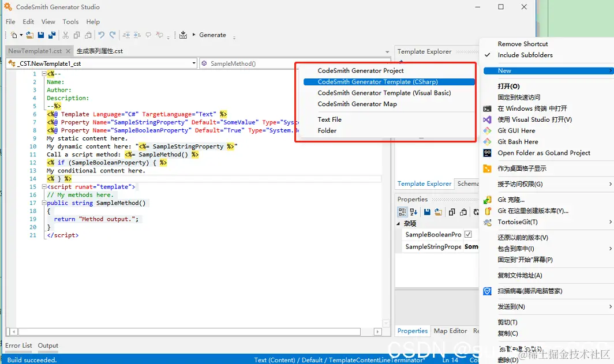Click the Increase Indent toolbar icon

(x=137, y=35)
